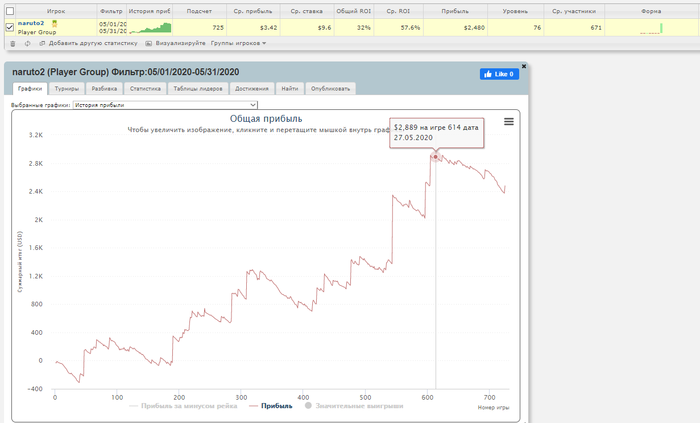
Task: Sort by the Фильтр column header
Action: click(x=111, y=11)
